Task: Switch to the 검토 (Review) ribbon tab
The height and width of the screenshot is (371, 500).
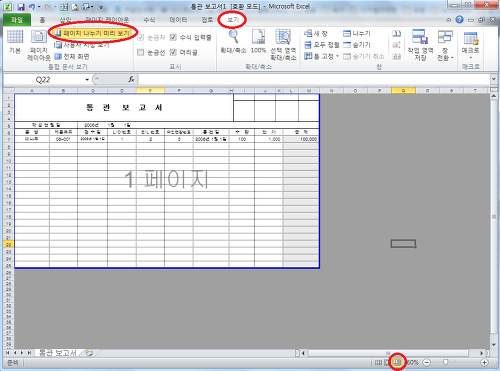Action: 207,20
